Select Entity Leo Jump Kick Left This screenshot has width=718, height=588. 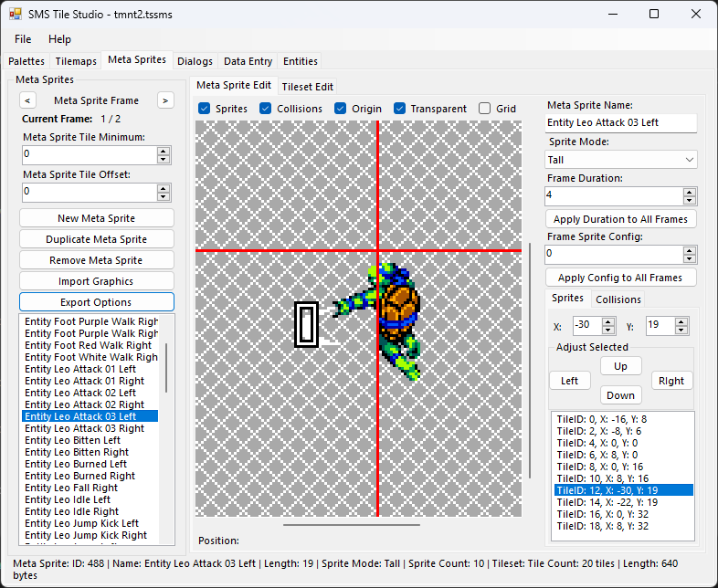(x=90, y=523)
